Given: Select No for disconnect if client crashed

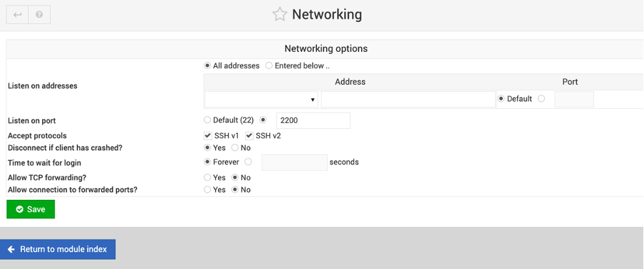Looking at the screenshot, I should (x=235, y=147).
